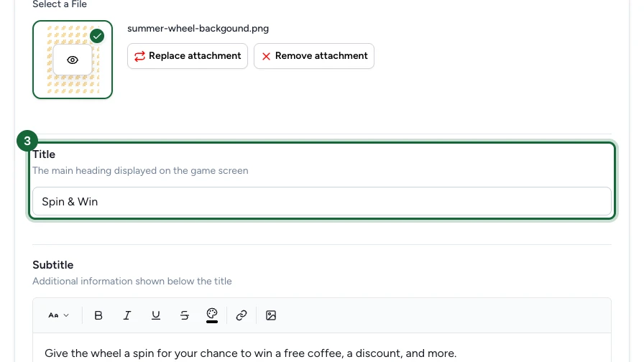Insert a hyperlink into the subtitle

[x=241, y=315]
